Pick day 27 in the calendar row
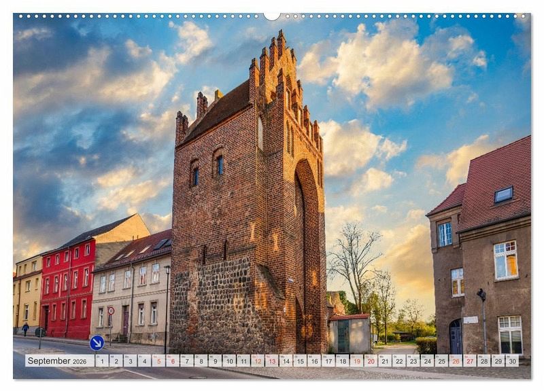544x392 pixels. click(x=470, y=361)
